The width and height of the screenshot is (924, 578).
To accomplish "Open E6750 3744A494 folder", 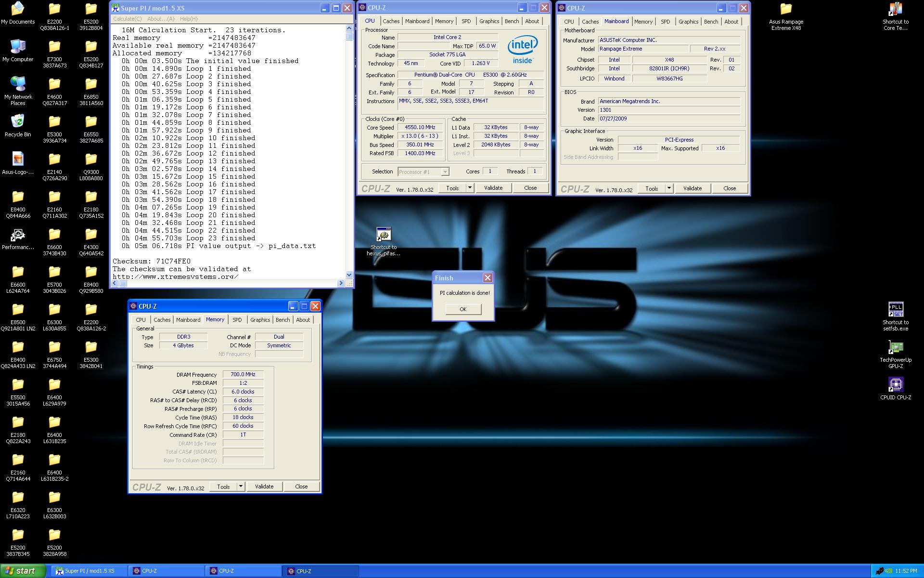I will point(54,354).
